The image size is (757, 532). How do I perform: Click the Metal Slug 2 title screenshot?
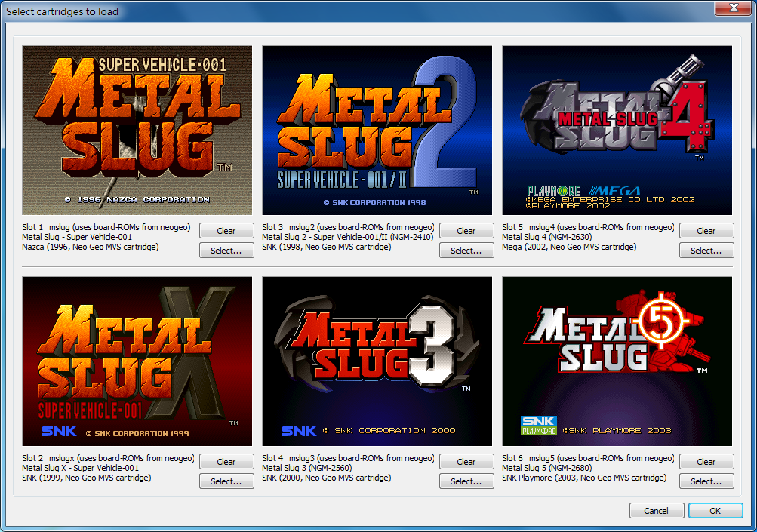coord(377,131)
